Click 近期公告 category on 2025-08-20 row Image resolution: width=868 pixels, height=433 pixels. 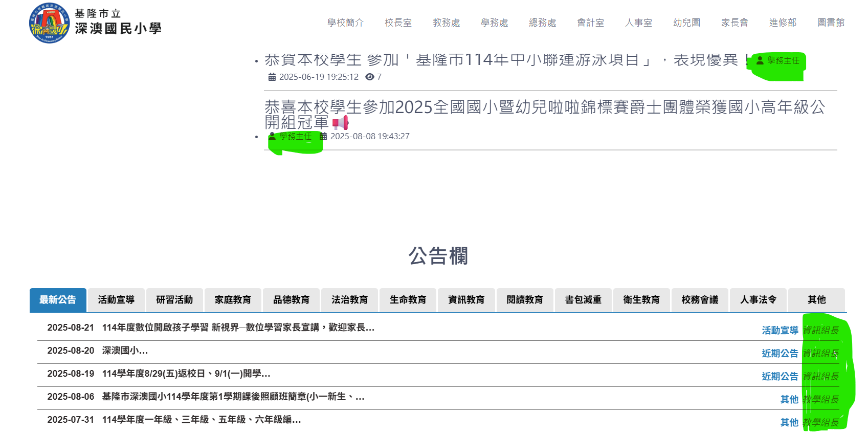click(x=780, y=354)
